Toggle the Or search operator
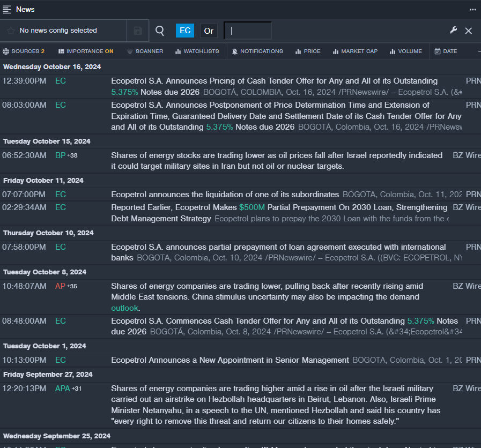The image size is (481, 448). point(209,31)
